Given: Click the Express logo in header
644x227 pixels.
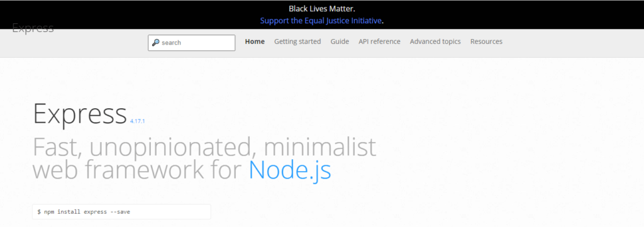Looking at the screenshot, I should point(33,28).
